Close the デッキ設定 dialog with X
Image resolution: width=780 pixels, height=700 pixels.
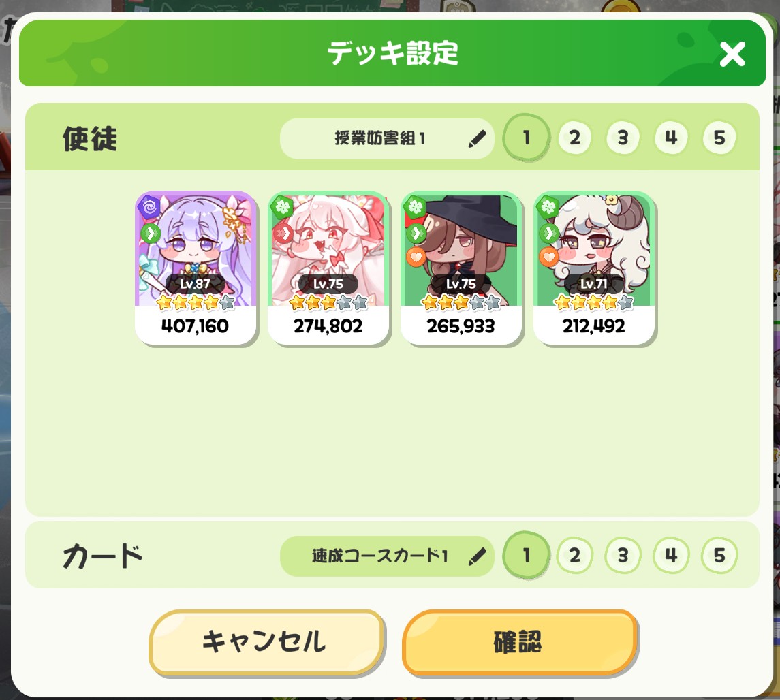click(x=732, y=54)
